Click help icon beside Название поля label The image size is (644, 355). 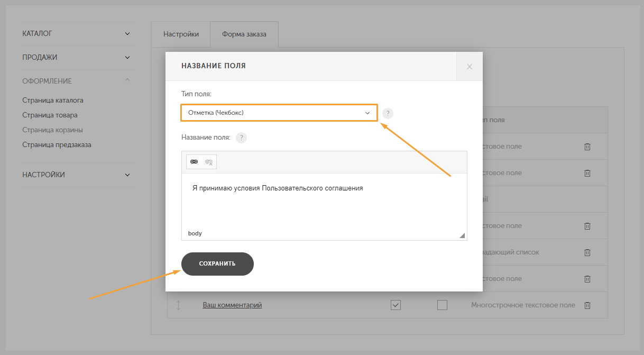[x=241, y=138]
